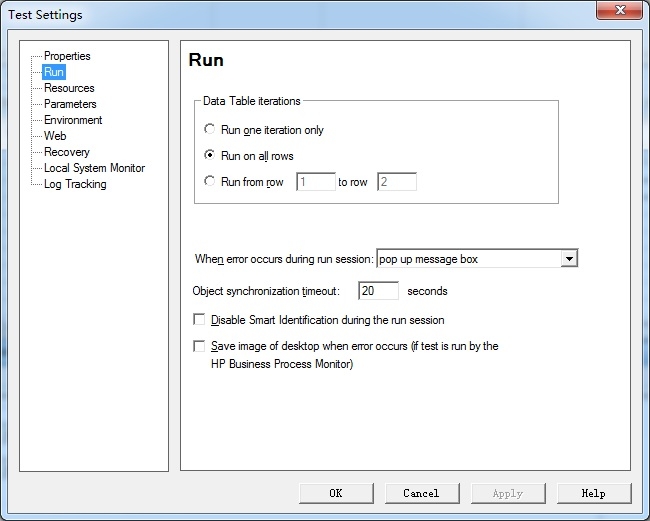Open the Properties settings page
This screenshot has height=521, width=650.
point(67,56)
